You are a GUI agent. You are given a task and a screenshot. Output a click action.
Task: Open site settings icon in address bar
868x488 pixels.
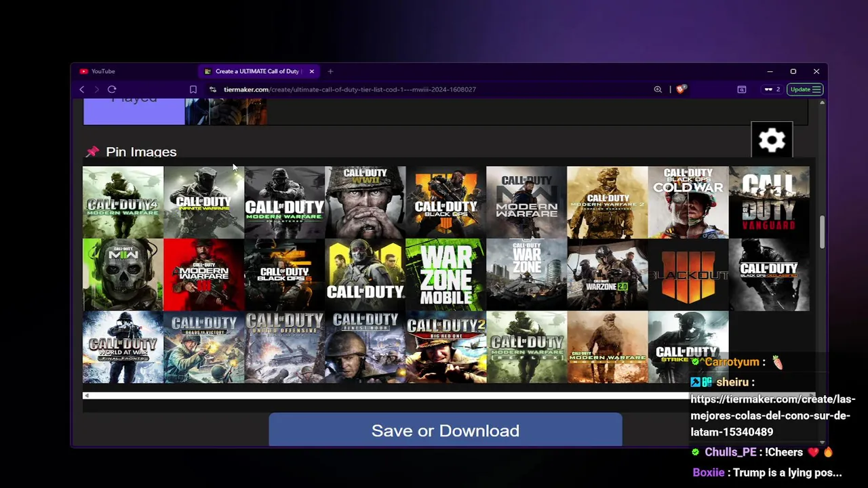pyautogui.click(x=212, y=89)
